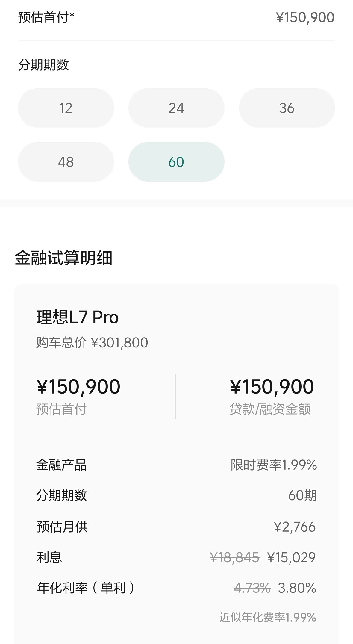
Task: Open the 理想L7 Pro model title
Action: click(78, 317)
